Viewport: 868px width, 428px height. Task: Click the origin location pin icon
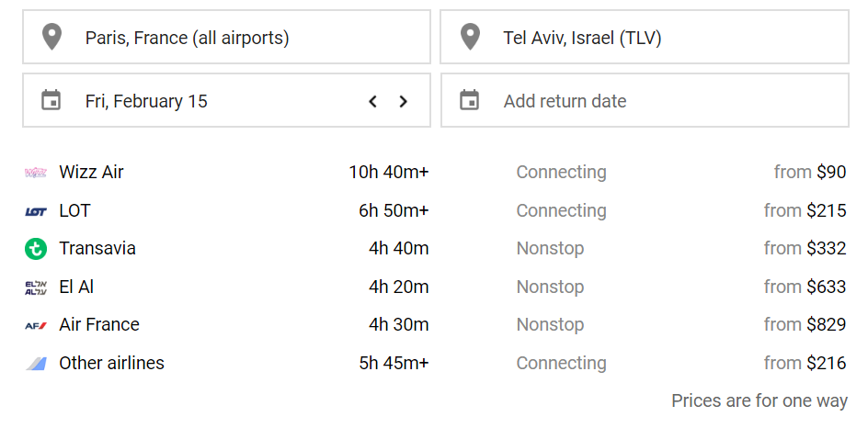click(x=51, y=37)
